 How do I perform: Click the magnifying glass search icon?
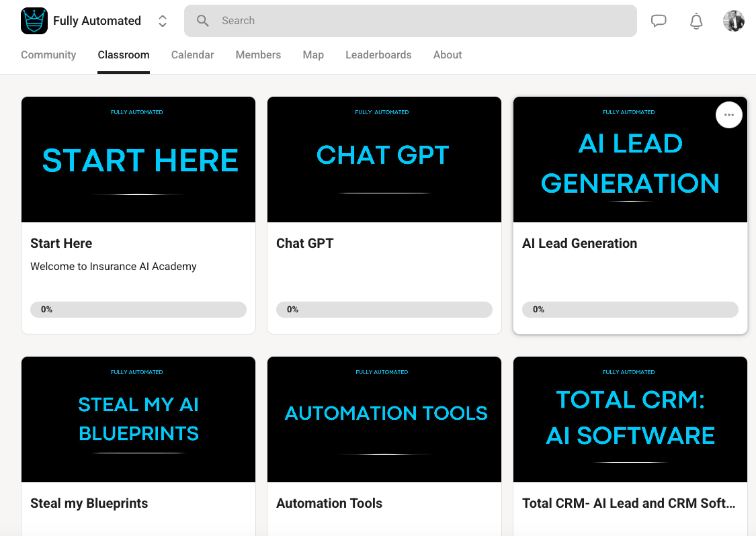[203, 21]
